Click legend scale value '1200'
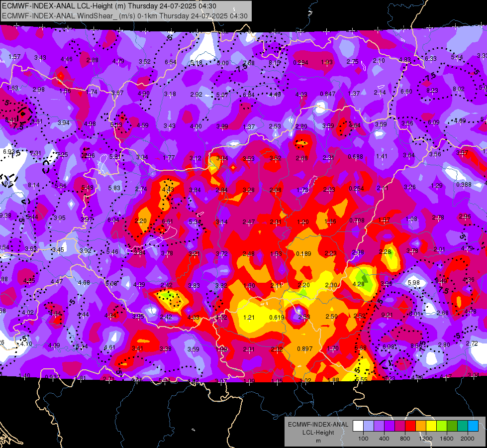Image resolution: width=487 pixels, height=448 pixels. tap(426, 439)
